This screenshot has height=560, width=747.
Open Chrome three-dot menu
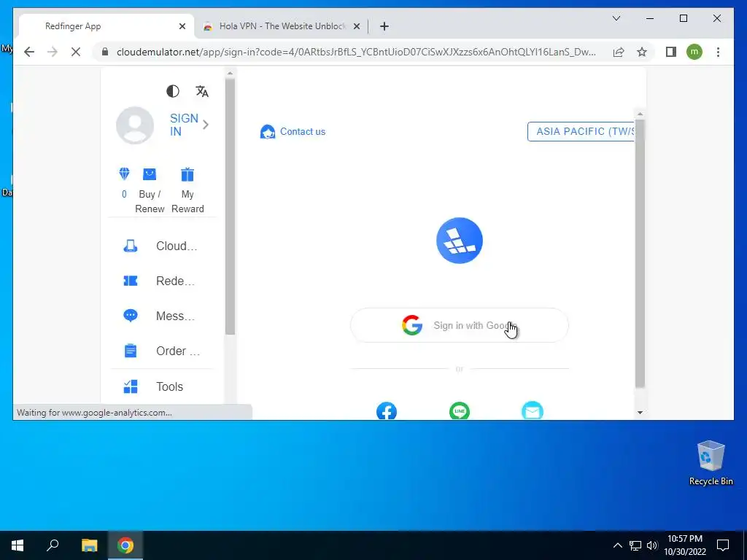[x=718, y=52]
